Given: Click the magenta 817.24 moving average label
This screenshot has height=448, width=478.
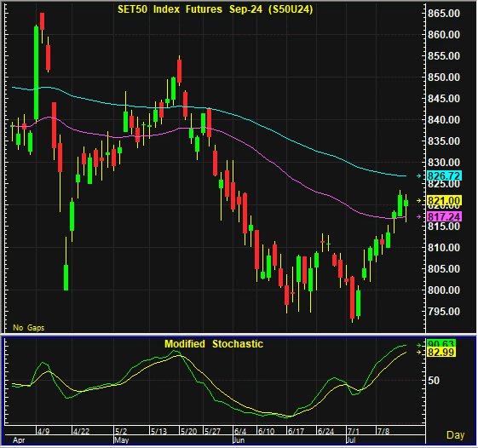Looking at the screenshot, I should (x=444, y=216).
